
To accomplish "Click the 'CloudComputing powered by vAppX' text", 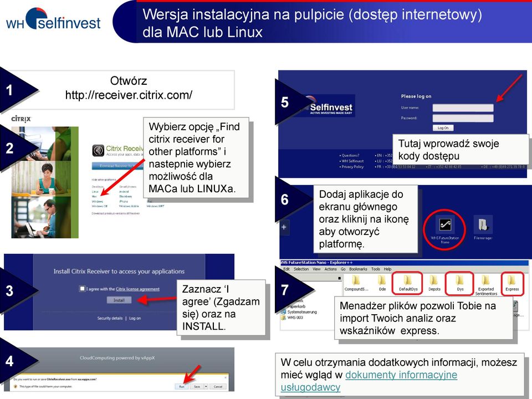I will 117,357.
